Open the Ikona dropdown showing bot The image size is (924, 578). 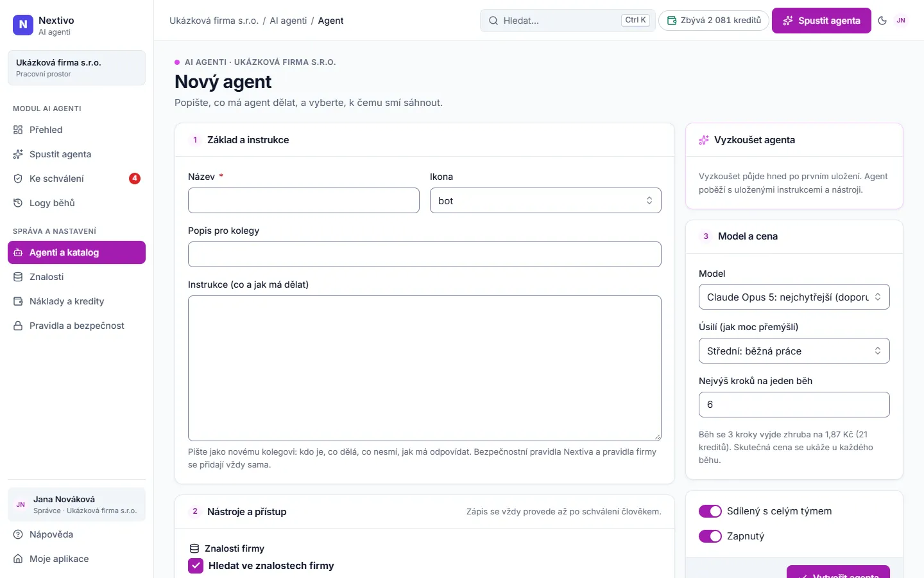pyautogui.click(x=545, y=200)
